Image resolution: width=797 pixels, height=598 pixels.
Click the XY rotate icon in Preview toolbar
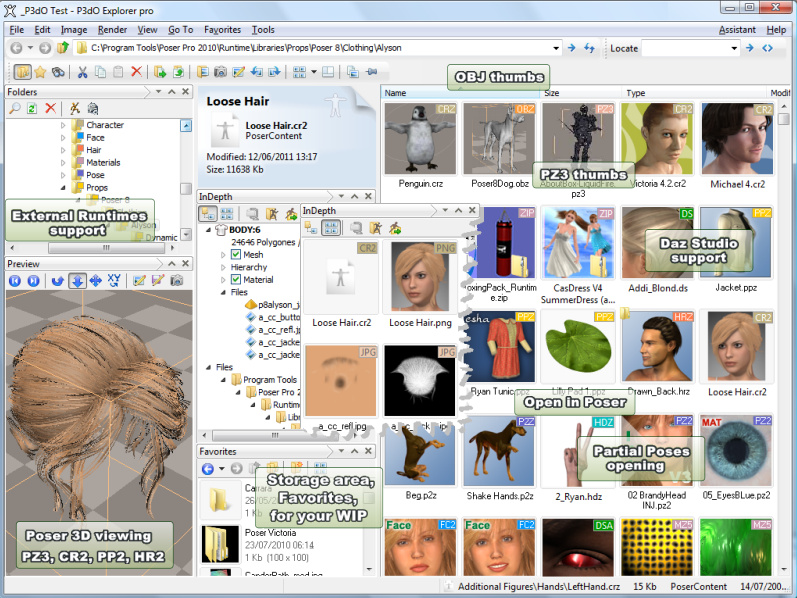tap(113, 281)
